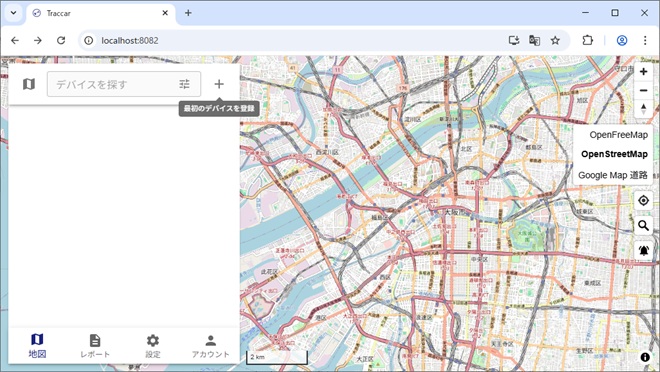This screenshot has height=372, width=660.
Task: Select the Traccar browser tab
Action: (x=101, y=13)
